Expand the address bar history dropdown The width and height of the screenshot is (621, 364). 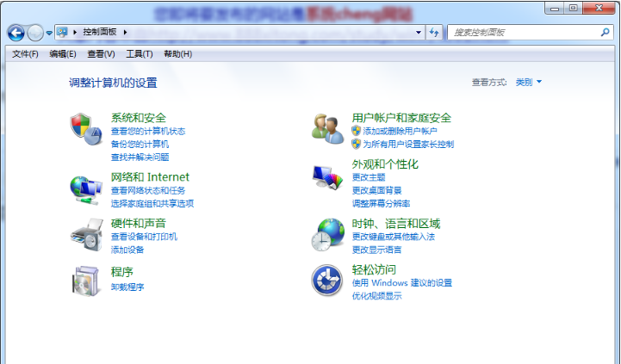(419, 32)
